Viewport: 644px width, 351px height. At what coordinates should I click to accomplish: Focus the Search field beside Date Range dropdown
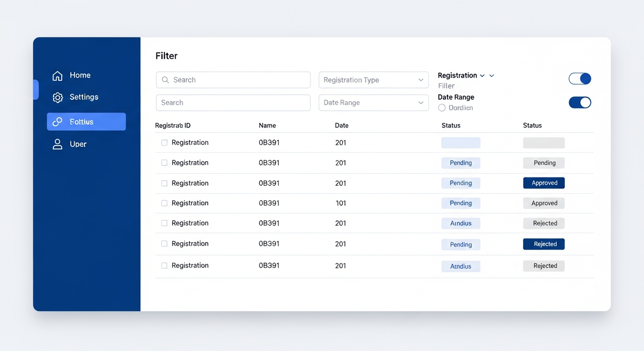tap(233, 103)
